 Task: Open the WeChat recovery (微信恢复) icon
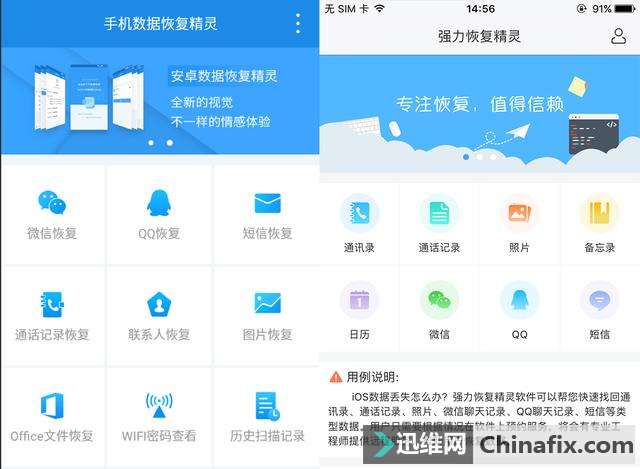tap(52, 202)
